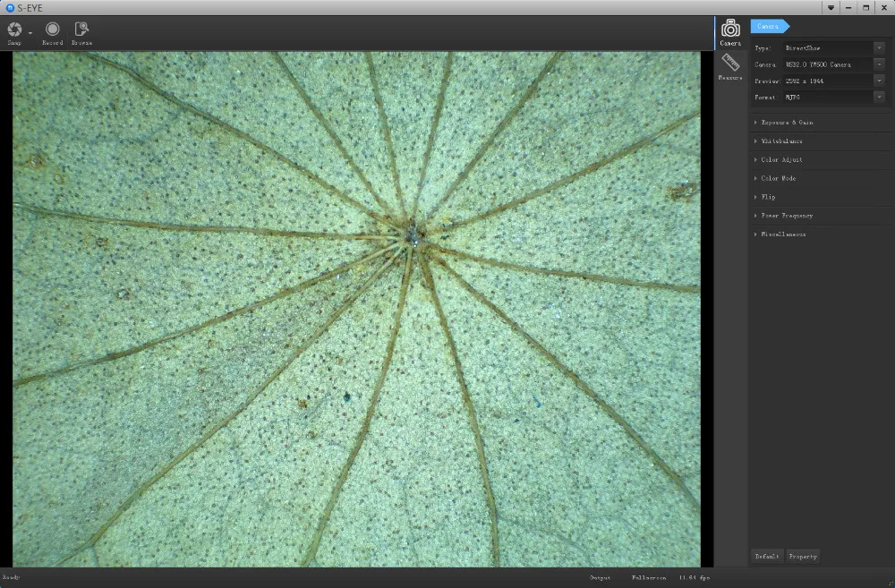Screen dimensions: 895x588
Task: Open the Measure ruler panel
Action: click(730, 66)
